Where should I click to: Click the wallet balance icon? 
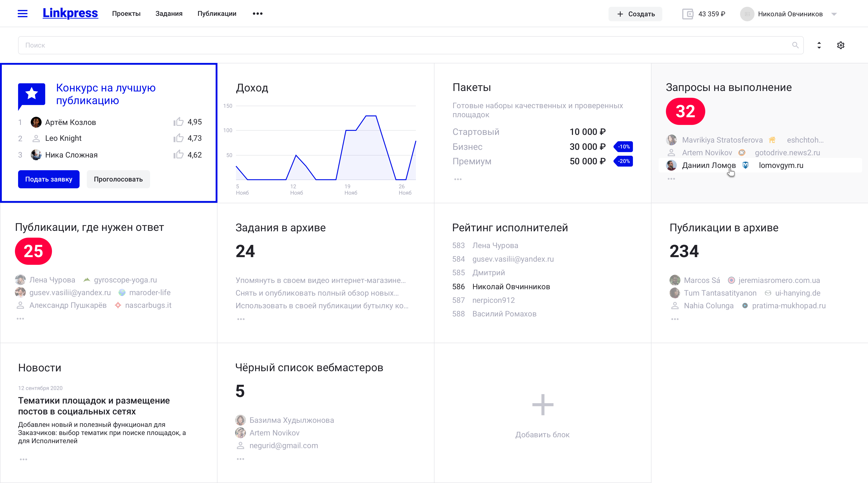(687, 14)
